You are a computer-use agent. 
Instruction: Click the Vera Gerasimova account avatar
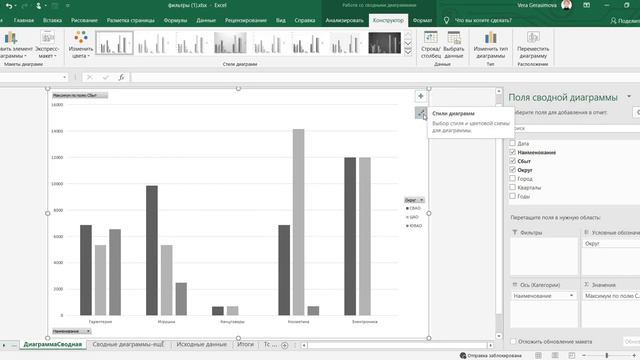tap(567, 5)
